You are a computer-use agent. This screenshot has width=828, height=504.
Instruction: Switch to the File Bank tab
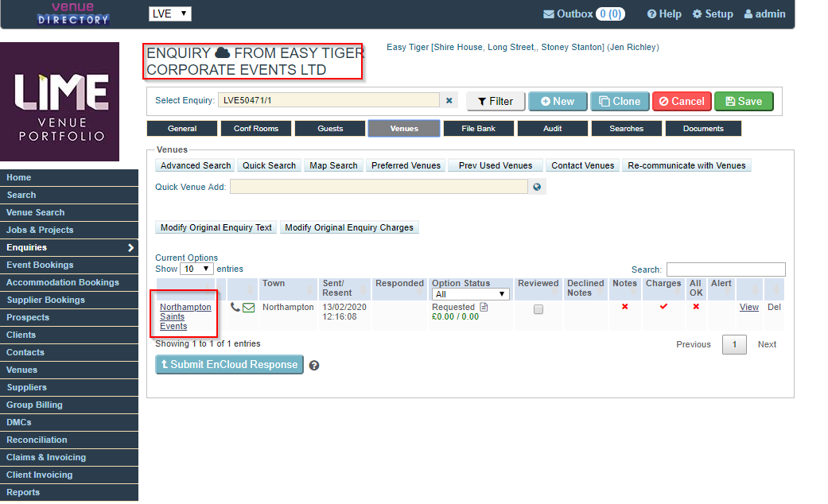478,128
